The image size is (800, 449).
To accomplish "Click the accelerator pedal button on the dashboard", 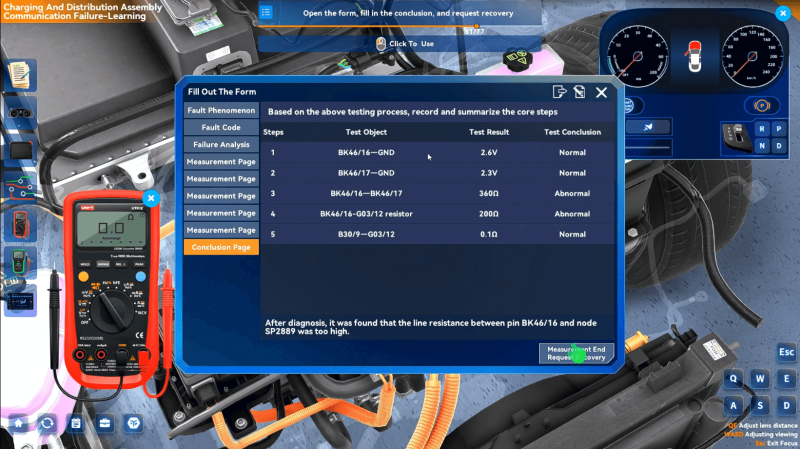I will click(x=648, y=127).
